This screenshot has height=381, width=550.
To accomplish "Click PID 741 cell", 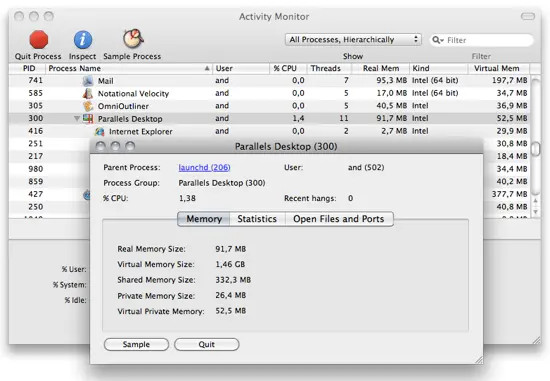I will click(x=35, y=80).
